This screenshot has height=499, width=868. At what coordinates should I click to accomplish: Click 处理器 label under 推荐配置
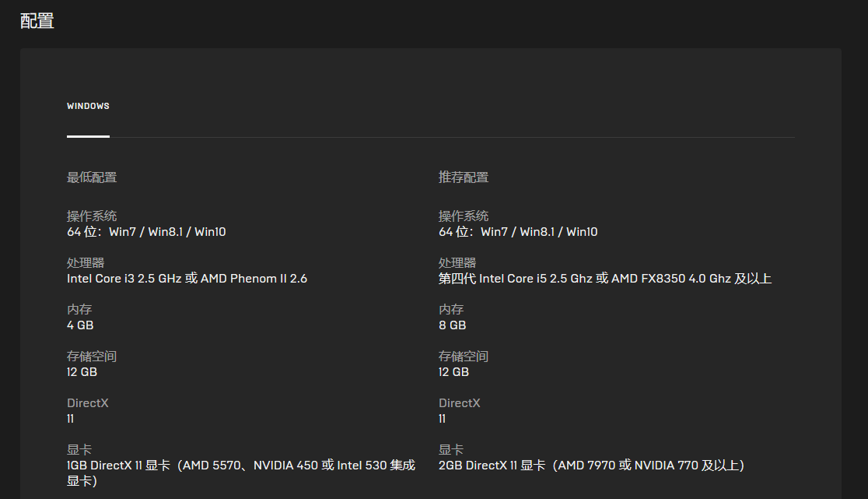(x=457, y=263)
